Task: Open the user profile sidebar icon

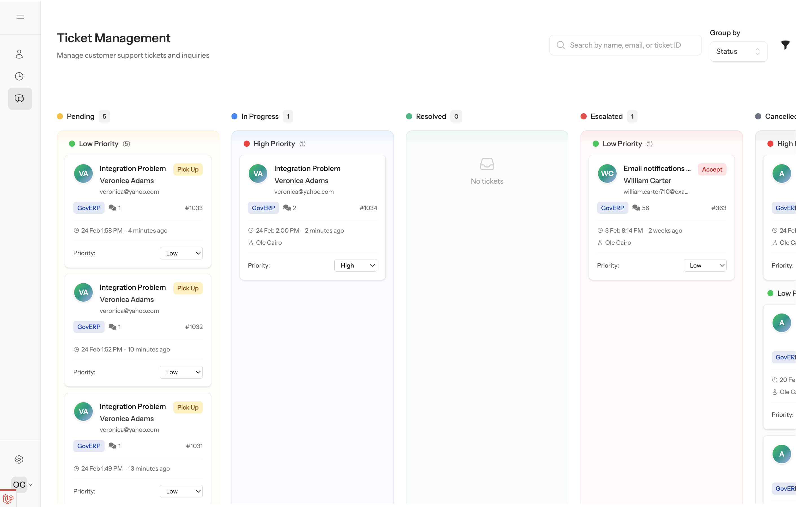Action: pyautogui.click(x=19, y=54)
